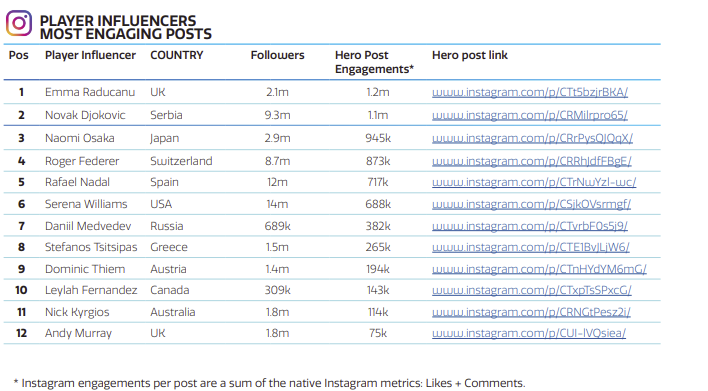
Task: Click the Hero Post Engagements header
Action: tap(374, 62)
